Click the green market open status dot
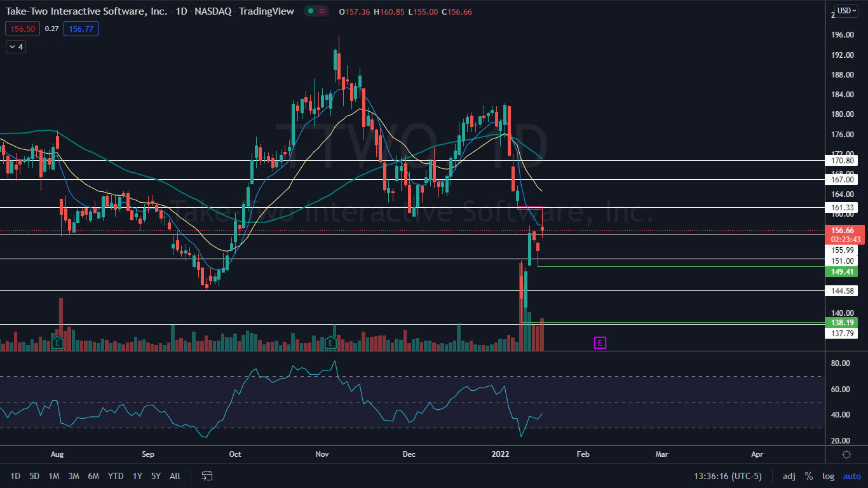 pos(309,11)
